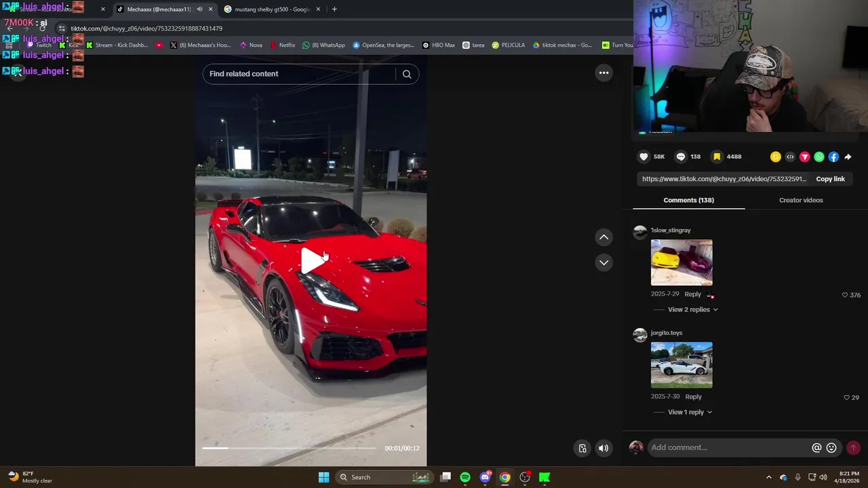Like 1slow_stingray's comment with 376 likes
Image resolution: width=868 pixels, height=488 pixels.
[x=845, y=295]
